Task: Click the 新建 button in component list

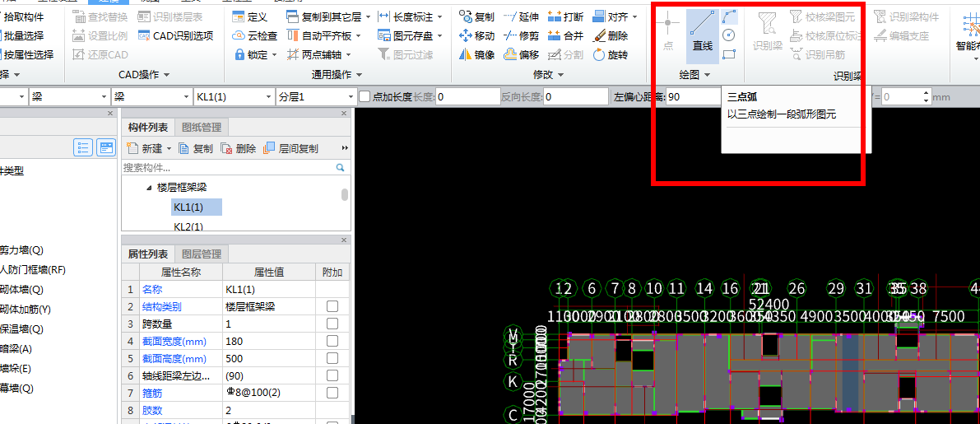Action: (x=148, y=149)
